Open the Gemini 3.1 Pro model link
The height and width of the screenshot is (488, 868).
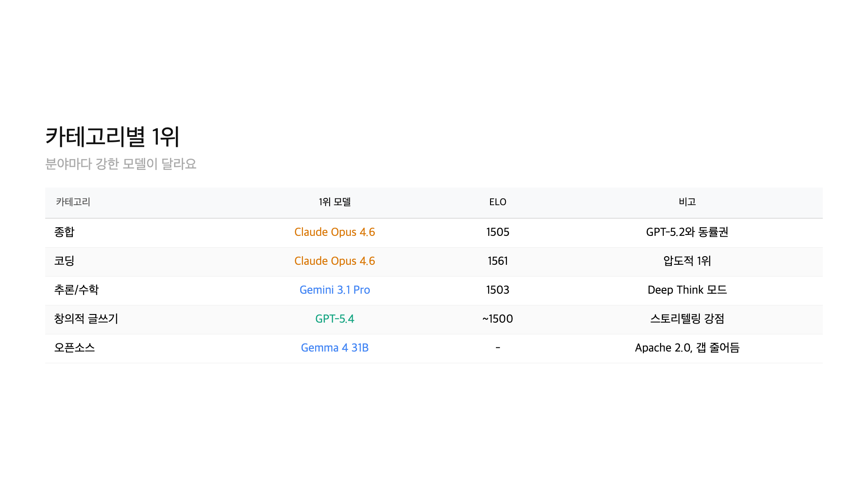[335, 290]
